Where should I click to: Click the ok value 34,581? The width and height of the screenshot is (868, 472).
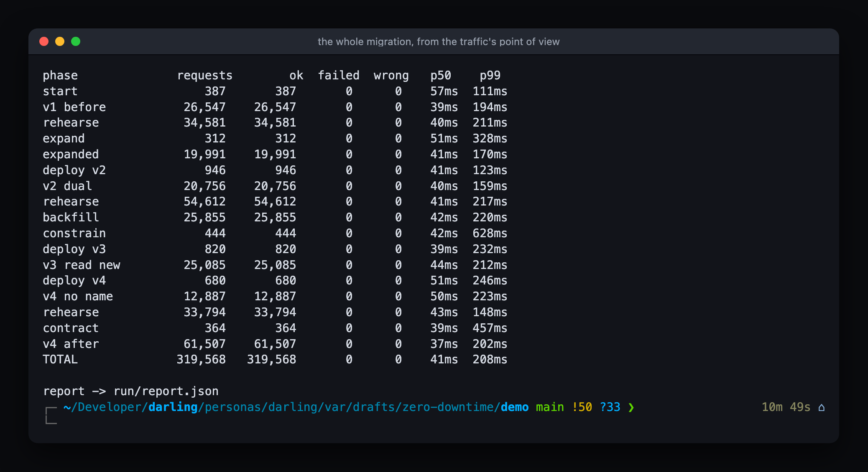(x=275, y=123)
